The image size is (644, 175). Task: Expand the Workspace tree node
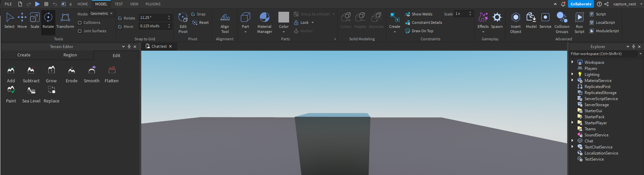(572, 62)
